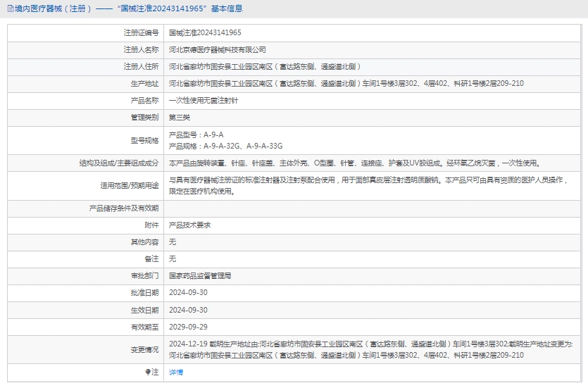The height and width of the screenshot is (388, 588).
Task: Click the 注册人住所 address value
Action: [265, 66]
